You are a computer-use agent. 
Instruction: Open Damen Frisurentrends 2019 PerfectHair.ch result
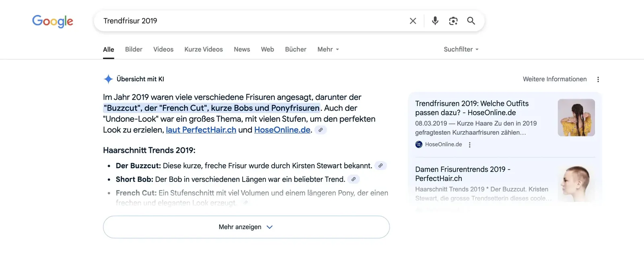tap(463, 174)
